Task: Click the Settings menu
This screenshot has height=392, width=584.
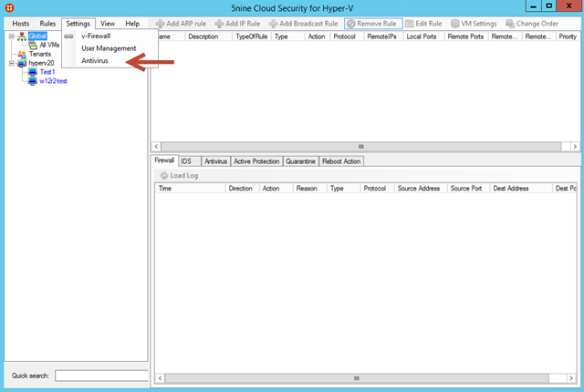Action: (78, 24)
